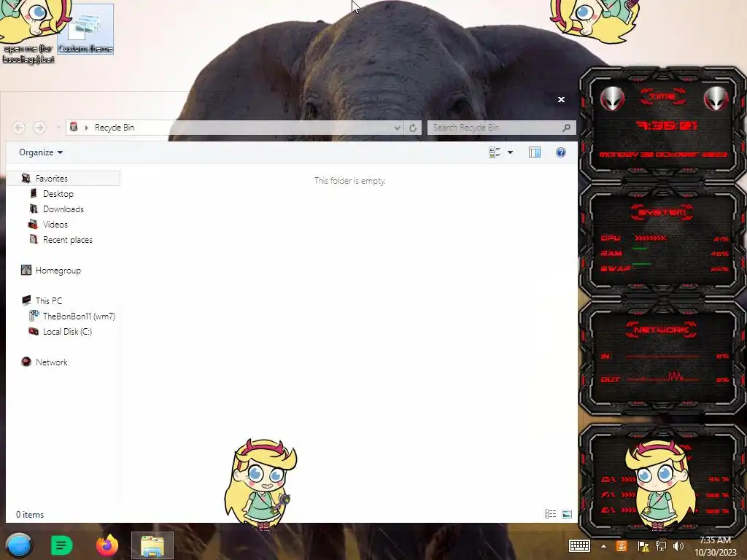747x560 pixels.
Task: Open Desktop under Favorites
Action: pos(58,194)
